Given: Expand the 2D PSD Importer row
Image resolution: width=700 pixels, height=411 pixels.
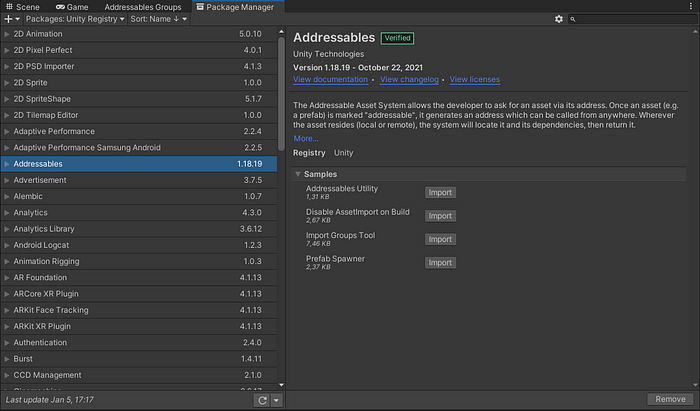Looking at the screenshot, I should pyautogui.click(x=7, y=66).
